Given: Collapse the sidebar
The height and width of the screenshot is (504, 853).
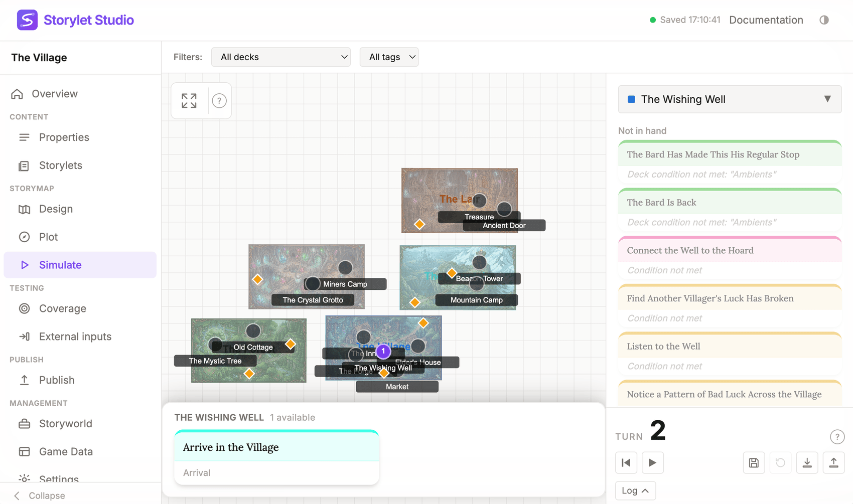Looking at the screenshot, I should tap(40, 495).
